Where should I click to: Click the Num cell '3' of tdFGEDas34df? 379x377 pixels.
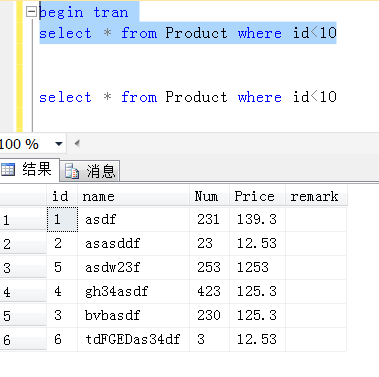point(209,339)
